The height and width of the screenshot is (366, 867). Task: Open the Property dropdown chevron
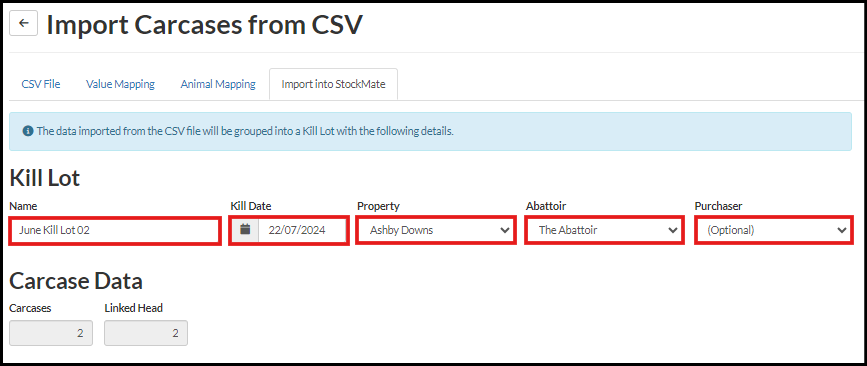tap(504, 230)
